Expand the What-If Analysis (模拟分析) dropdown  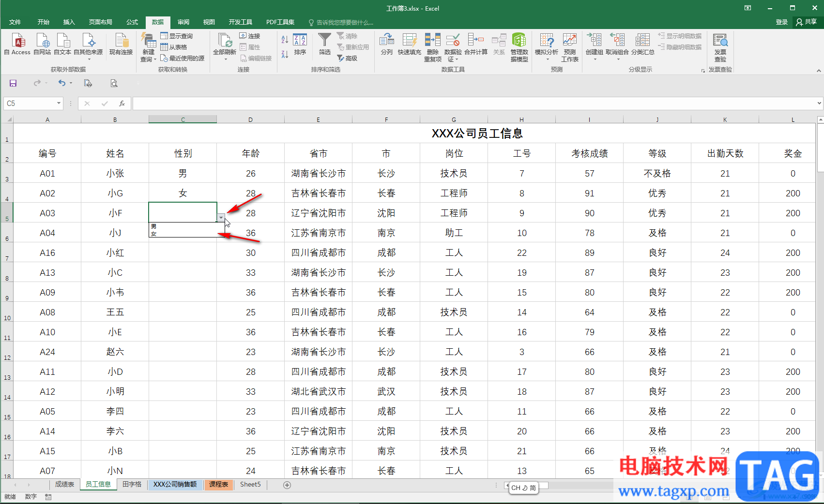(547, 59)
